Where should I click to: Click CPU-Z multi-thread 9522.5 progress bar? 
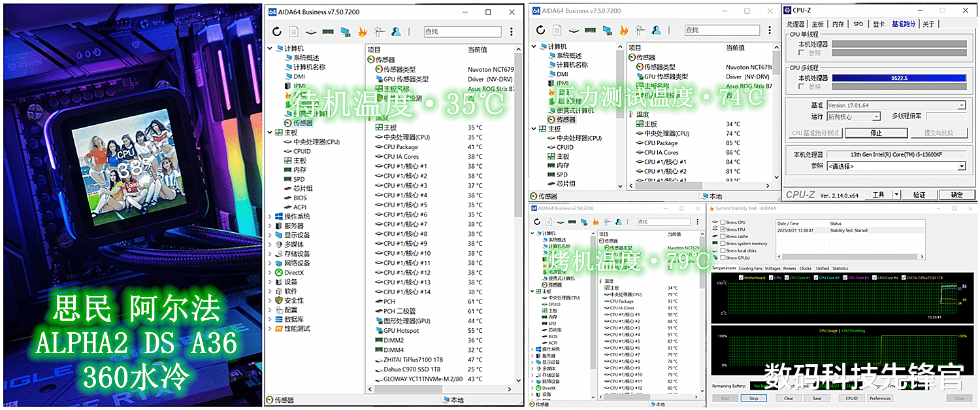click(x=898, y=78)
